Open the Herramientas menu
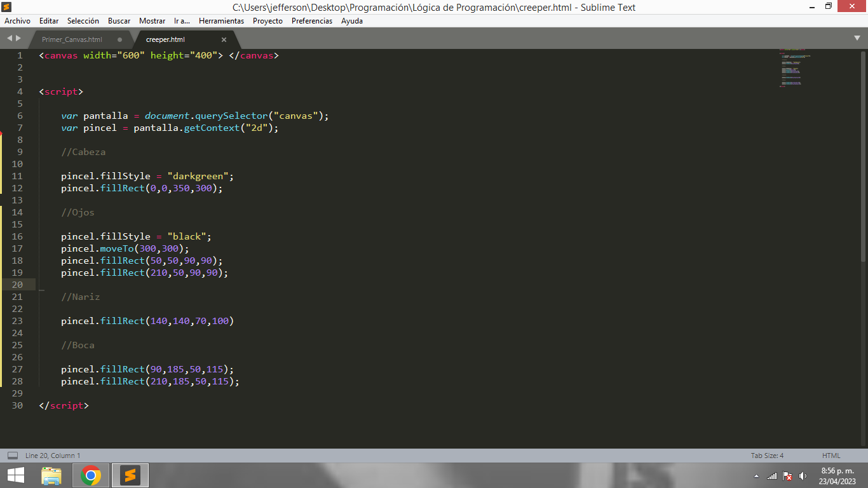The height and width of the screenshot is (488, 868). pos(221,21)
